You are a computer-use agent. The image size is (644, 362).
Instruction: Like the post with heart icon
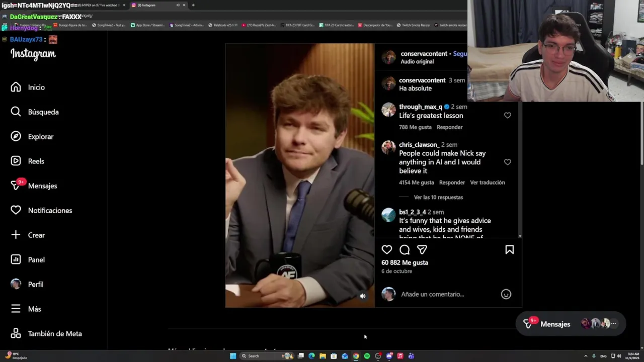tap(387, 250)
